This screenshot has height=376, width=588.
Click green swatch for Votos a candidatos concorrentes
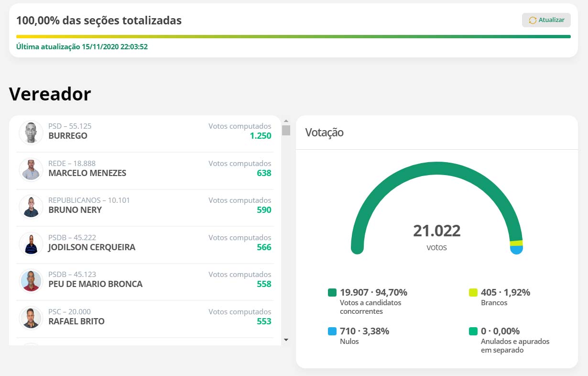coord(332,293)
